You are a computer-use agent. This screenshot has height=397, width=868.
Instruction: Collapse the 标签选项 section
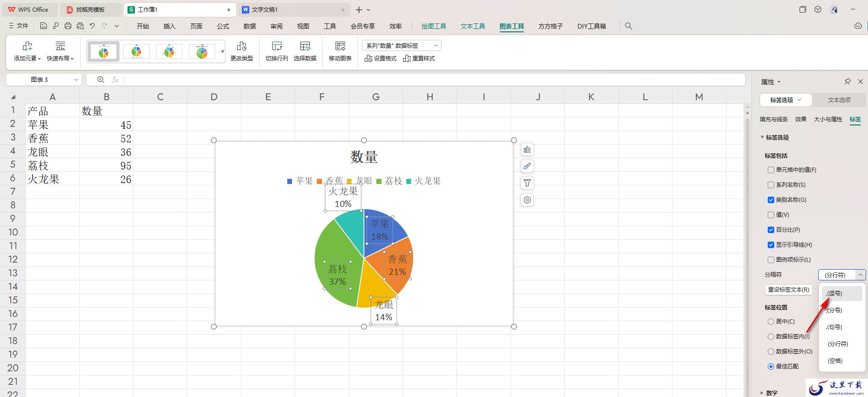pos(762,138)
